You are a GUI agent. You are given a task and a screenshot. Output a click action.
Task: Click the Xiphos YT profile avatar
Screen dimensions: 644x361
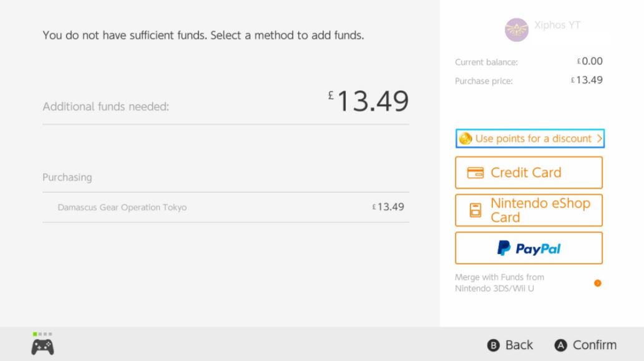coord(516,29)
